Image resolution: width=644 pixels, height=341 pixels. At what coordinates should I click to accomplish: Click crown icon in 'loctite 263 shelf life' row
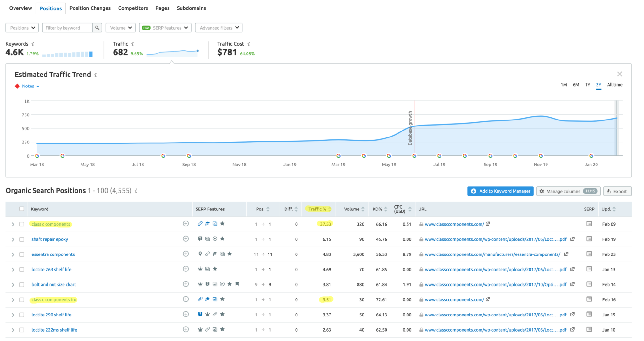200,269
